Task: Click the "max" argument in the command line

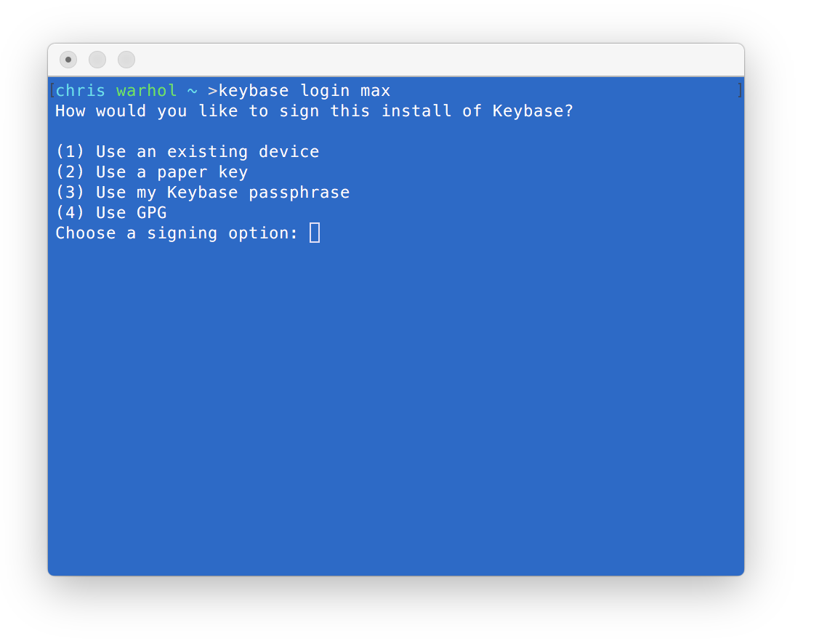Action: (376, 91)
